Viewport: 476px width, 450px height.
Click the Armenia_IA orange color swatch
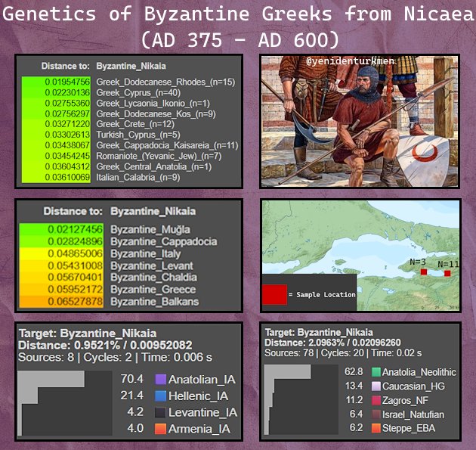pos(160,429)
